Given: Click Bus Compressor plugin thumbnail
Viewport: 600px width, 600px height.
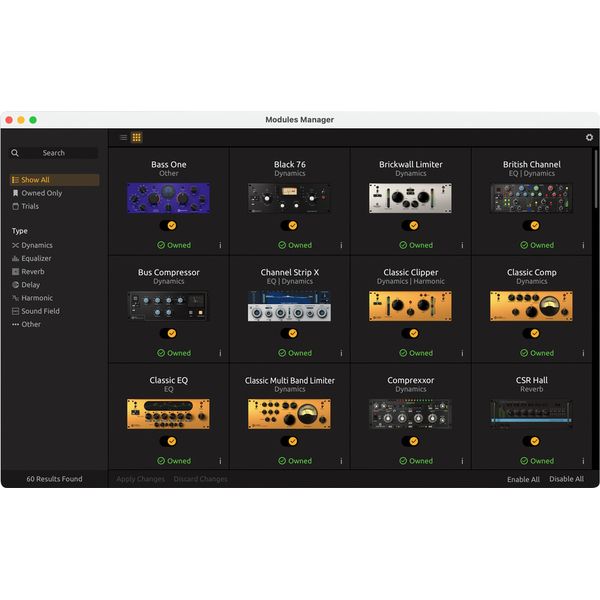Looking at the screenshot, I should coord(168,306).
